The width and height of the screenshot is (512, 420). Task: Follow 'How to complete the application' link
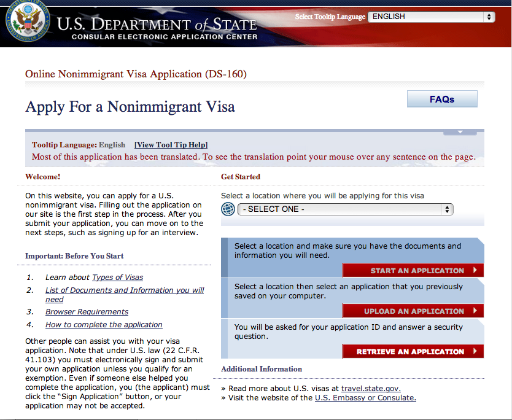(104, 325)
